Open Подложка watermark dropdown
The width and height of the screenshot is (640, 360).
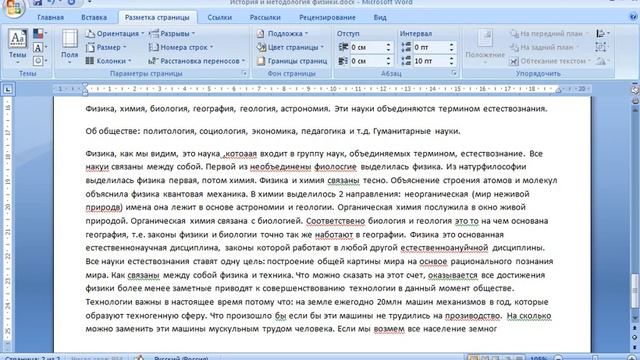[x=282, y=34]
